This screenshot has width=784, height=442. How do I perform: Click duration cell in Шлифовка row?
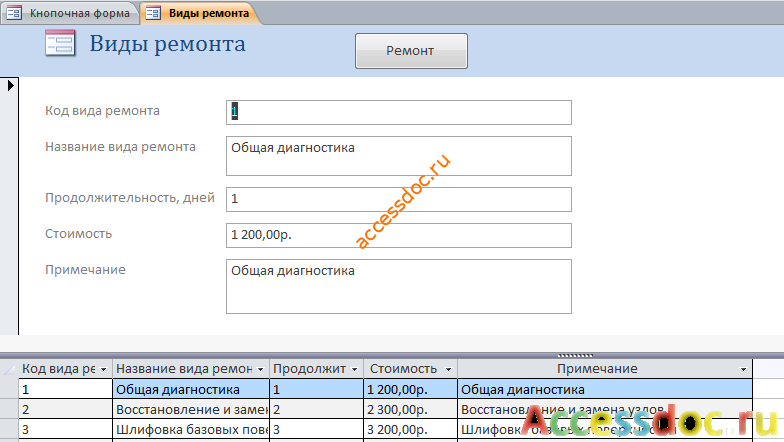[316, 429]
